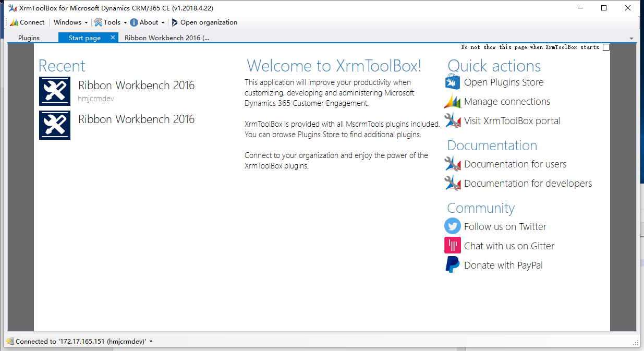The image size is (644, 351).
Task: Click the Manage connections Dynamics icon
Action: pos(453,101)
